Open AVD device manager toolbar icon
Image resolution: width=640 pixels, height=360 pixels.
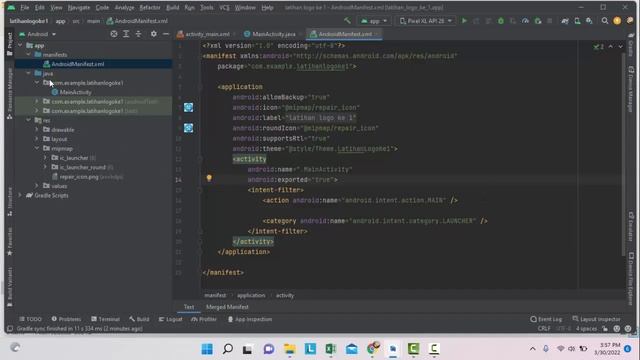[577, 21]
